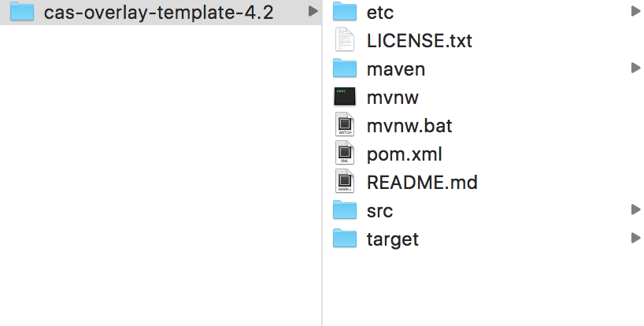Click the arrow beside cas-overlay-template-4.2

click(313, 12)
